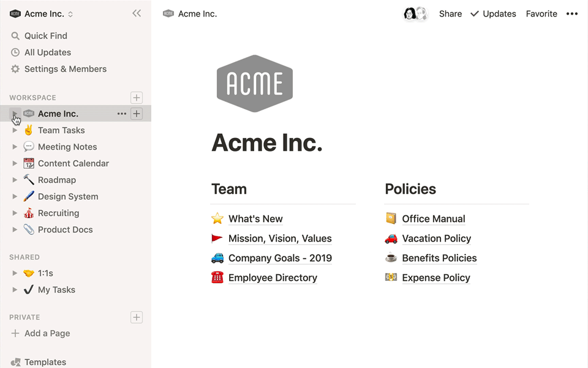Click the Share button
This screenshot has width=588, height=368.
click(x=450, y=13)
